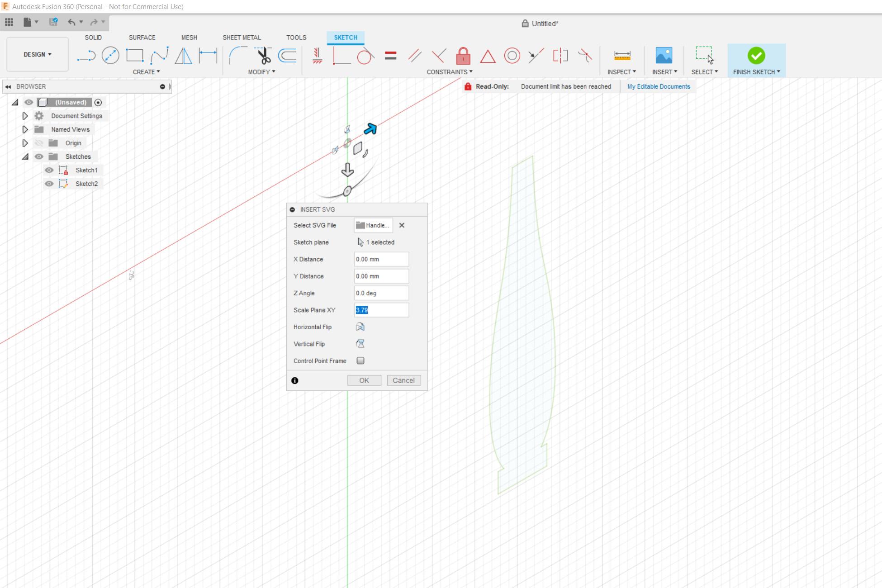
Task: Toggle visibility of the Origin folder
Action: [x=39, y=143]
